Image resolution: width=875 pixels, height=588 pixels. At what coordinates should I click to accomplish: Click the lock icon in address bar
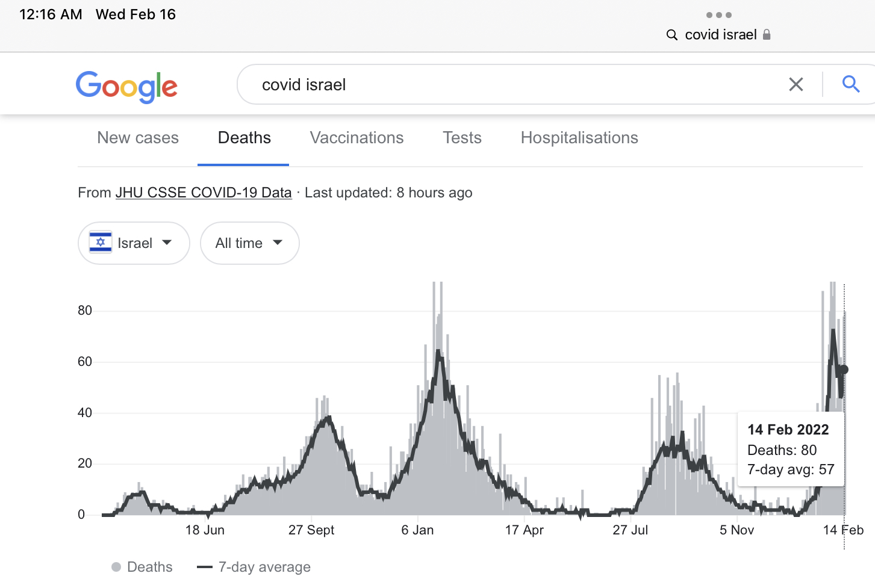(x=767, y=35)
